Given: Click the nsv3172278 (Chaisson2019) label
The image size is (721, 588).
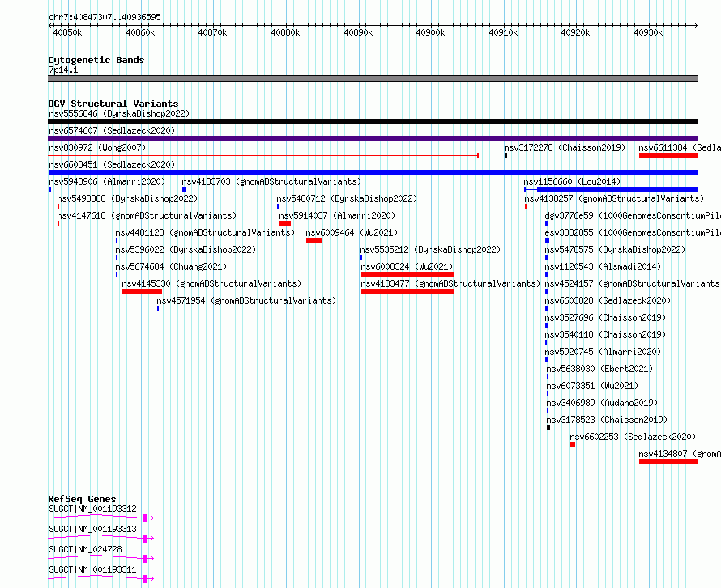Looking at the screenshot, I should [565, 147].
